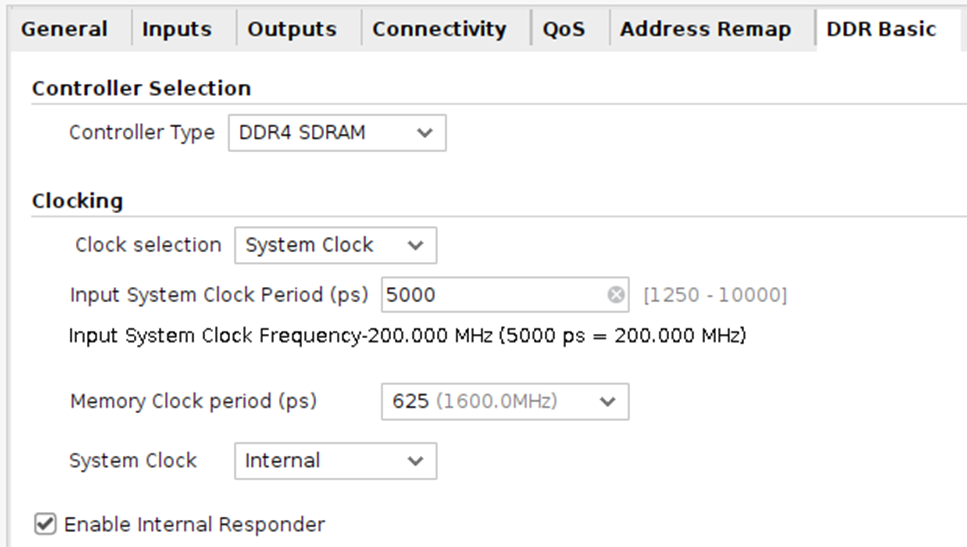Open the Controller Type dropdown
The height and width of the screenshot is (547, 967).
[337, 133]
